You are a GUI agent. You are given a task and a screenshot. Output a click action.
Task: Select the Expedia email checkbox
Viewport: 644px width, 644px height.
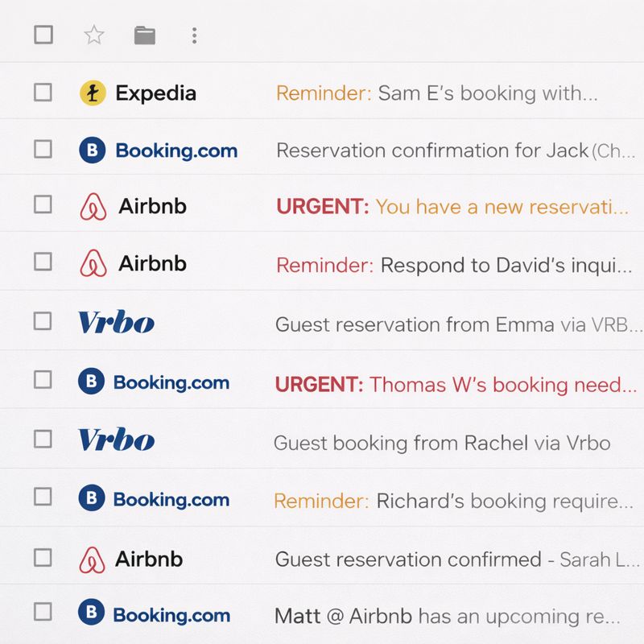pyautogui.click(x=43, y=93)
